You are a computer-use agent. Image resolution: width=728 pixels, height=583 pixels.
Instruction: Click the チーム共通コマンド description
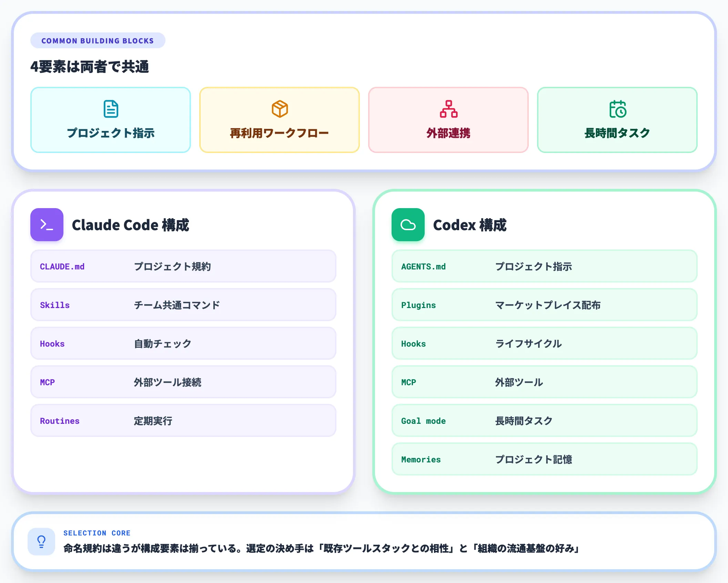[x=177, y=305]
